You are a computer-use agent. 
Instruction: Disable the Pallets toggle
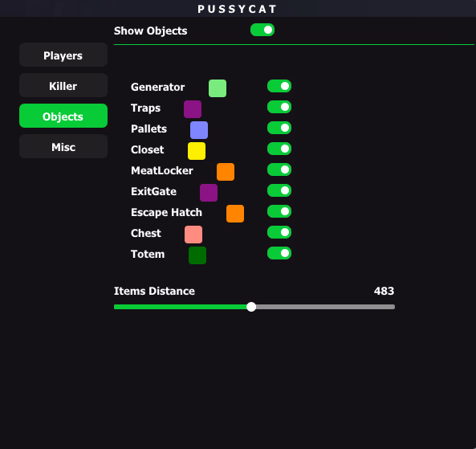pyautogui.click(x=279, y=128)
